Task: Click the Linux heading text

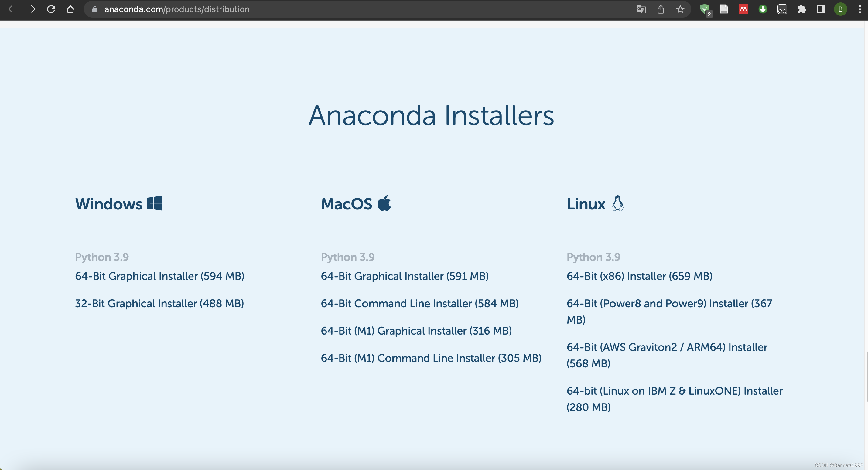Action: pos(586,204)
